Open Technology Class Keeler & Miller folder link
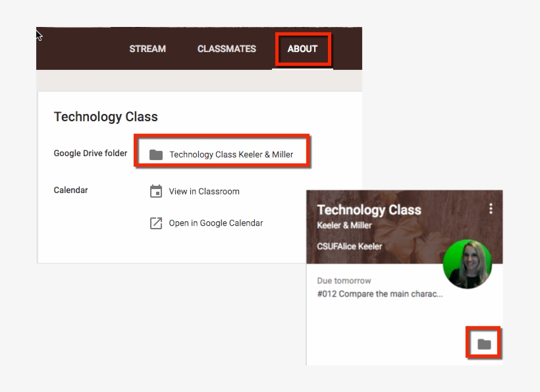Image resolution: width=540 pixels, height=392 pixels. tap(231, 154)
